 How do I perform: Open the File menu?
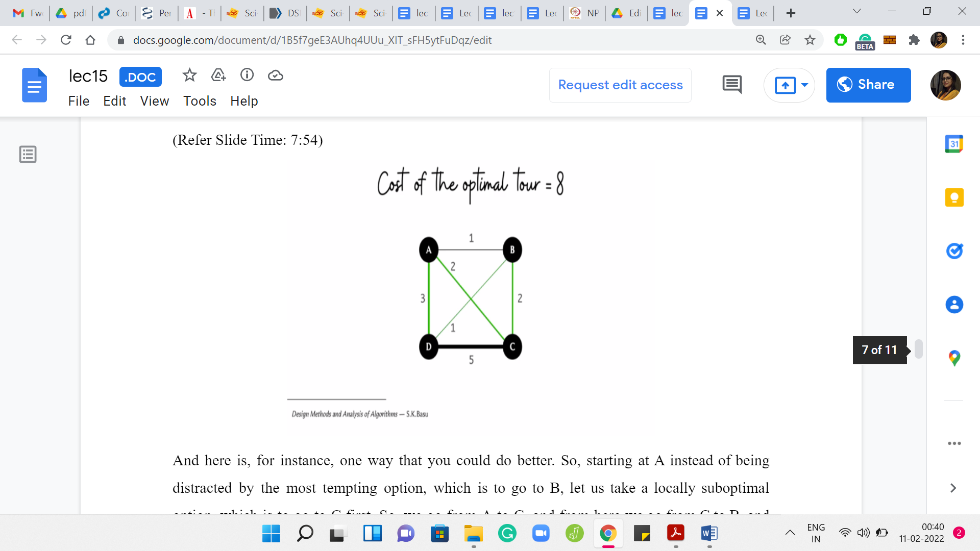click(x=79, y=101)
